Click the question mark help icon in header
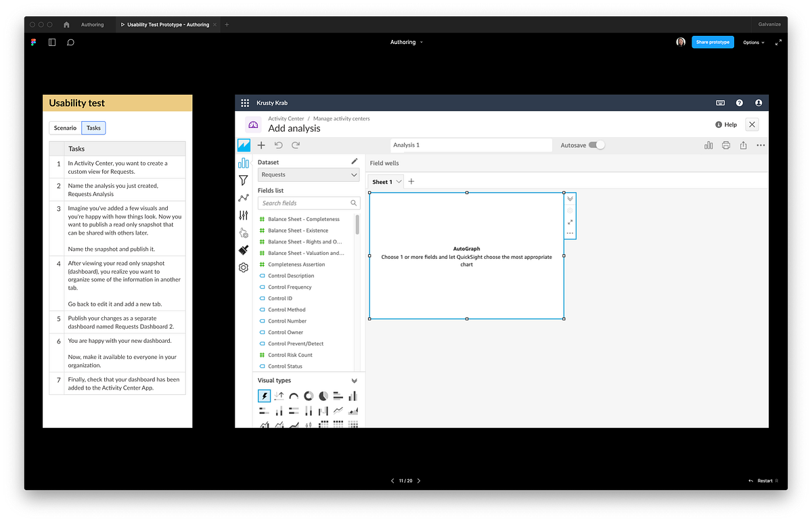Screen dimensions: 812x522 (x=740, y=103)
